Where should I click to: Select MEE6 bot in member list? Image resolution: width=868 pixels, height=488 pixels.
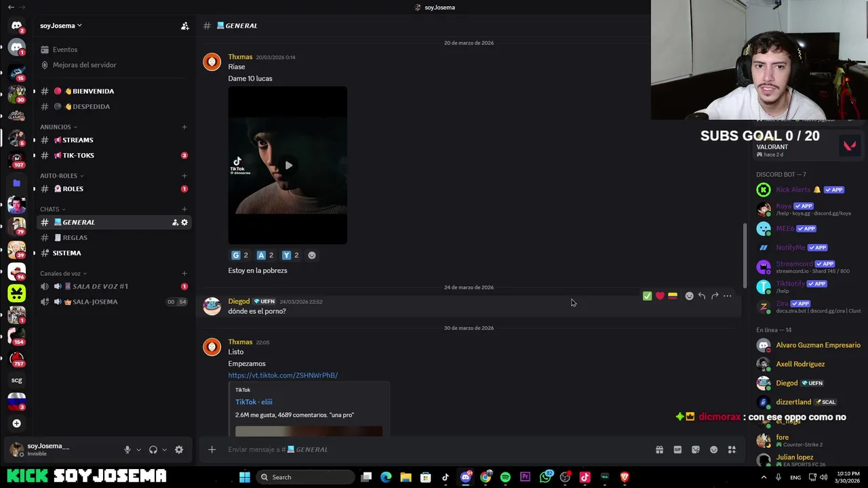[x=809, y=228]
